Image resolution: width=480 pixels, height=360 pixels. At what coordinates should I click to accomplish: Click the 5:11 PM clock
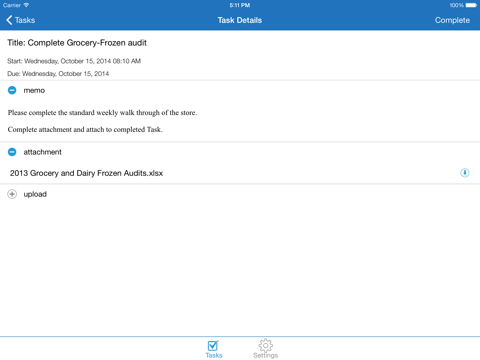(x=240, y=5)
